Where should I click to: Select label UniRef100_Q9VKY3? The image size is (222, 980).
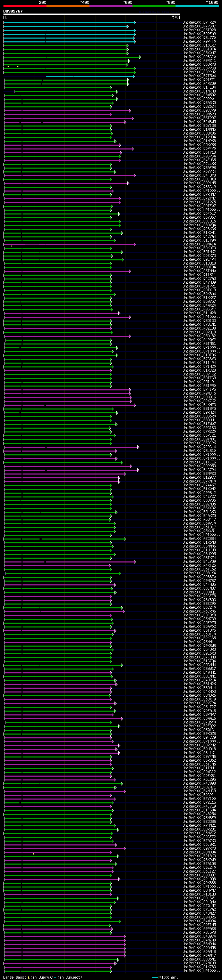click(x=199, y=848)
